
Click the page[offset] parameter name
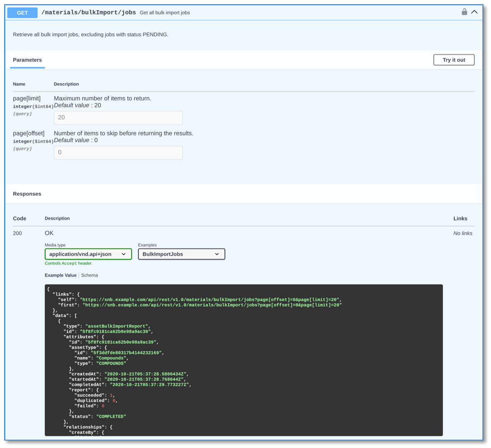click(29, 134)
